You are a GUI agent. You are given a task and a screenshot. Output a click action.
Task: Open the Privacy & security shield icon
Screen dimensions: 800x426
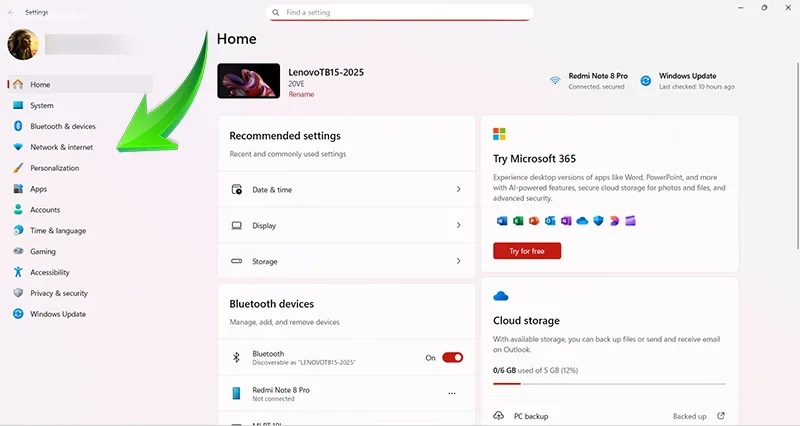[18, 293]
